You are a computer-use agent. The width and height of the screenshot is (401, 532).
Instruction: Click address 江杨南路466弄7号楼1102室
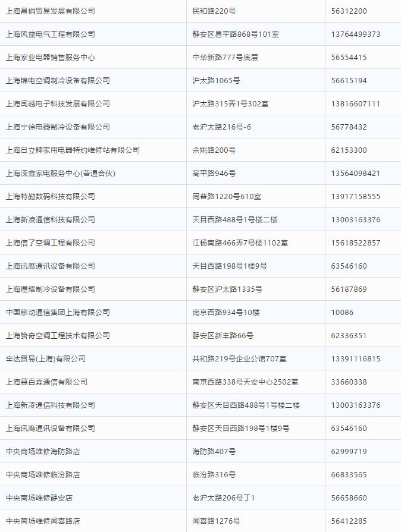click(240, 243)
